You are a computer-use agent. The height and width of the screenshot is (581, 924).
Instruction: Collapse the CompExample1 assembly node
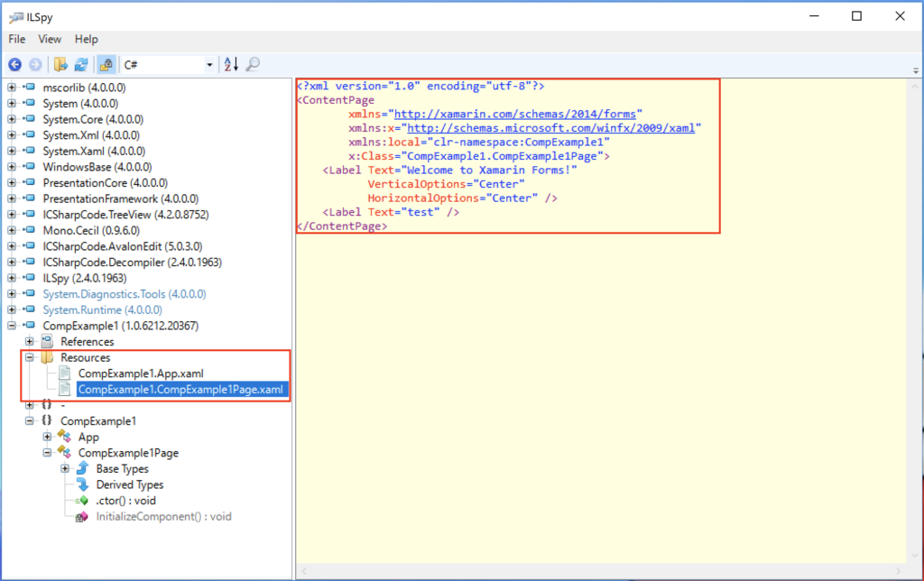[x=11, y=326]
